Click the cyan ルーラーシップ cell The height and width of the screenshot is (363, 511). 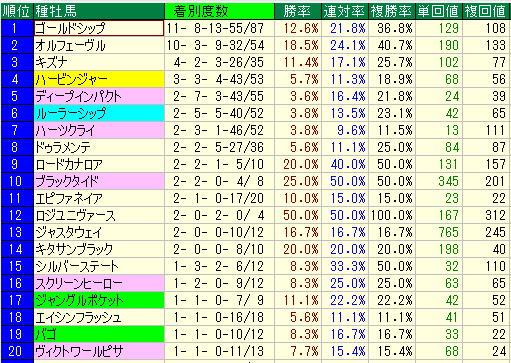click(99, 113)
